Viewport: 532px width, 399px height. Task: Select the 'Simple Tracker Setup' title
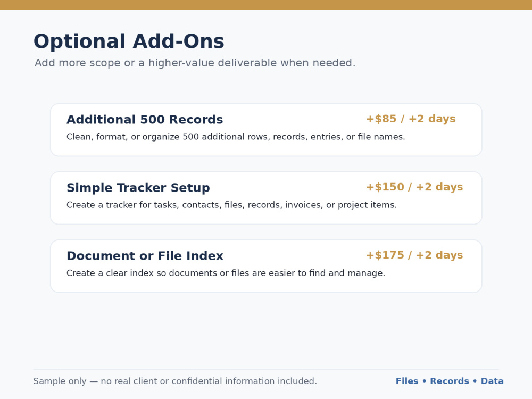[x=138, y=188]
